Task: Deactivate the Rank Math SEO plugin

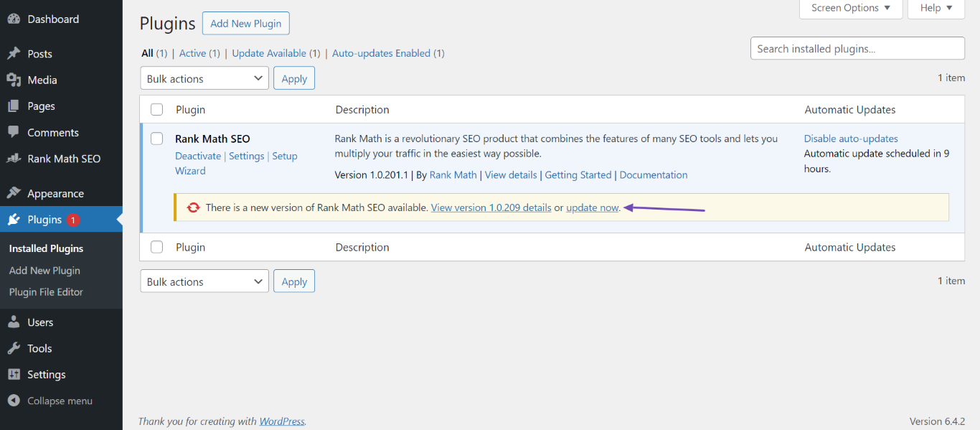Action: coord(198,156)
